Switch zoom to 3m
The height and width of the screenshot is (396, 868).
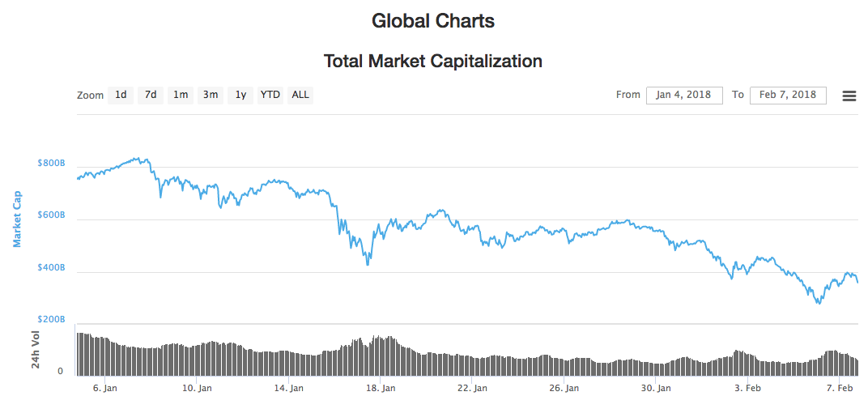pyautogui.click(x=211, y=95)
